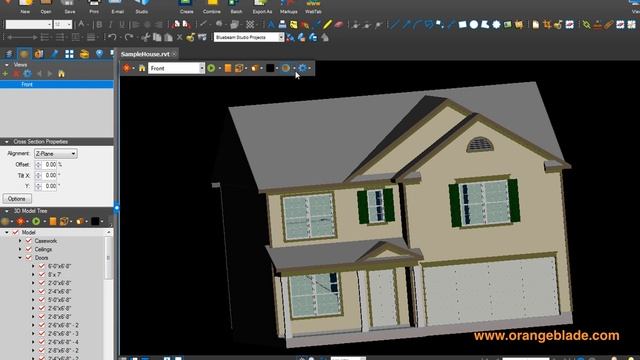Image resolution: width=640 pixels, height=360 pixels.
Task: Click the Markups button
Action: (x=289, y=6)
